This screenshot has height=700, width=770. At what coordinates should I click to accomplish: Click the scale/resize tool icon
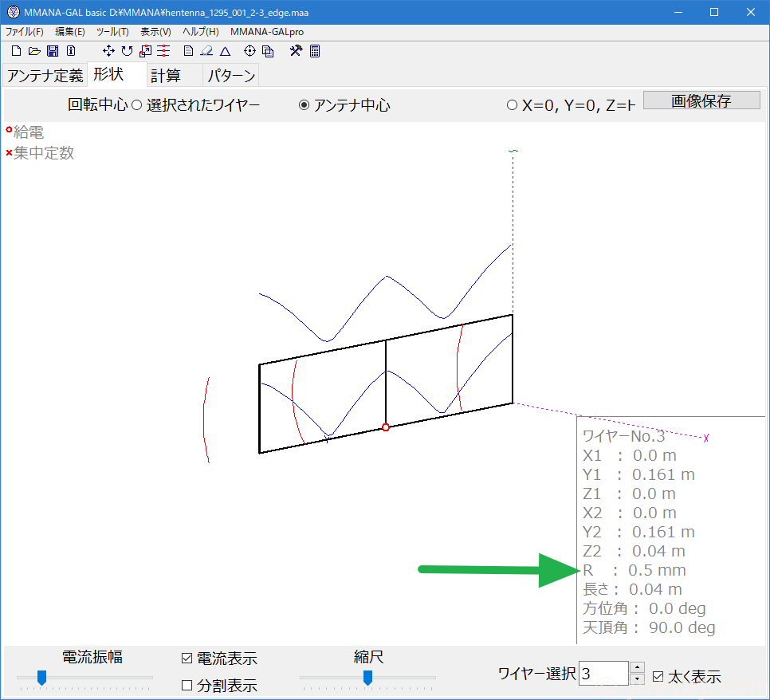tap(145, 51)
